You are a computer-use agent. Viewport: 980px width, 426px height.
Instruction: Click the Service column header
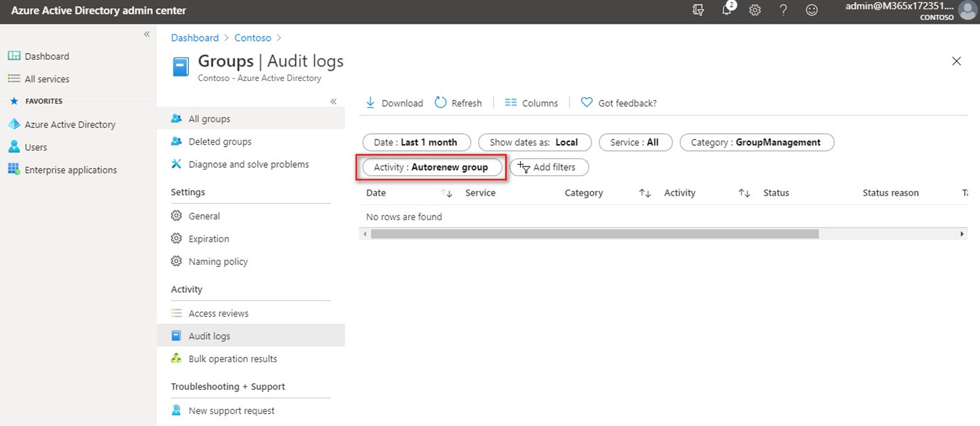pos(480,193)
